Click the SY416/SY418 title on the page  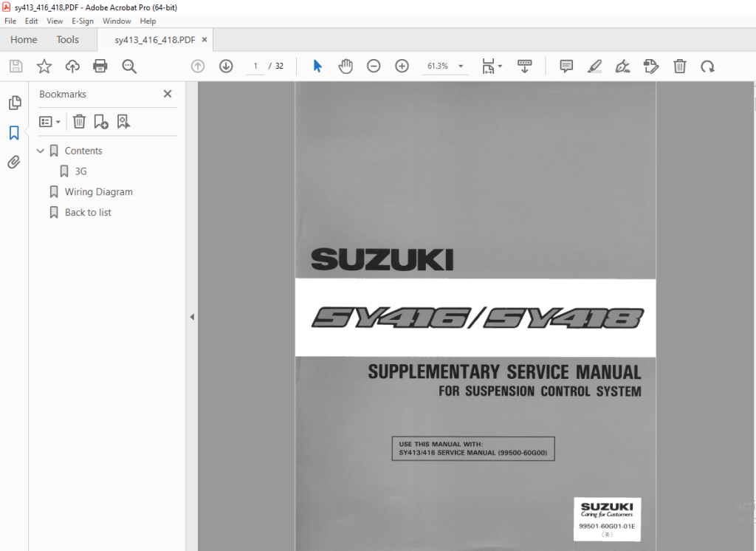[x=478, y=318]
